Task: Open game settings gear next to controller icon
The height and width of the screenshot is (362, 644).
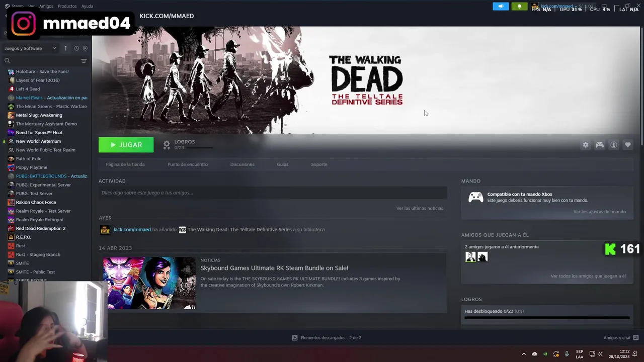Action: 586,145
